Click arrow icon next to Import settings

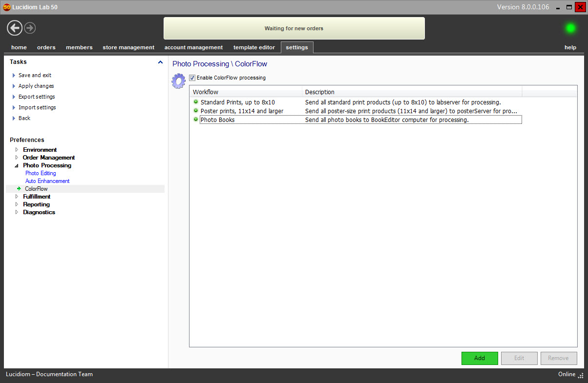click(14, 107)
